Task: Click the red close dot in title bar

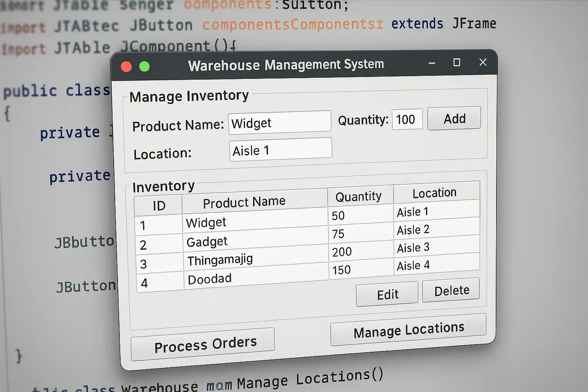Action: tap(126, 67)
